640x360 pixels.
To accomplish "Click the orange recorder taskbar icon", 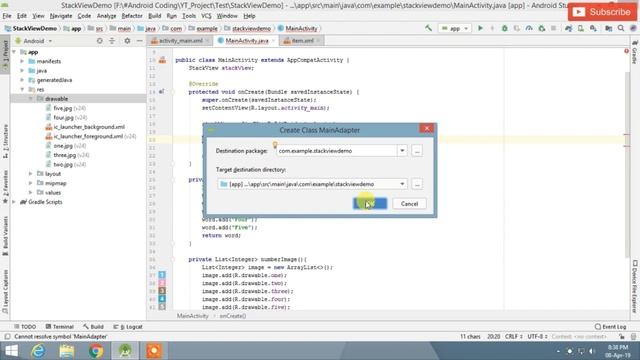I will 154,351.
